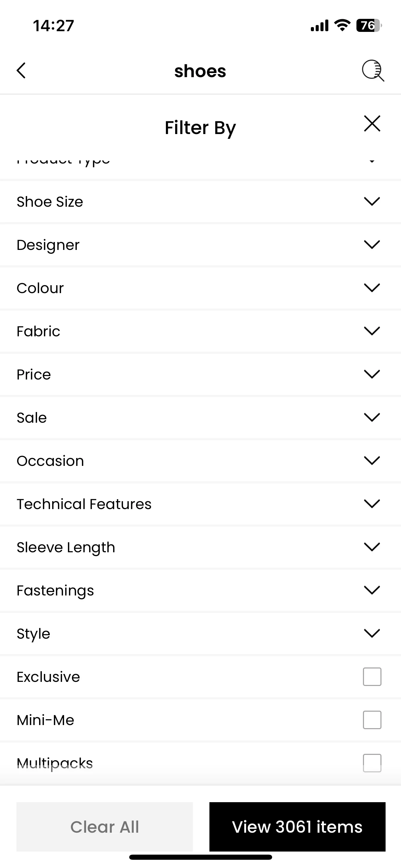Expand the Sale filter chevron
The height and width of the screenshot is (868, 401).
pyautogui.click(x=372, y=417)
